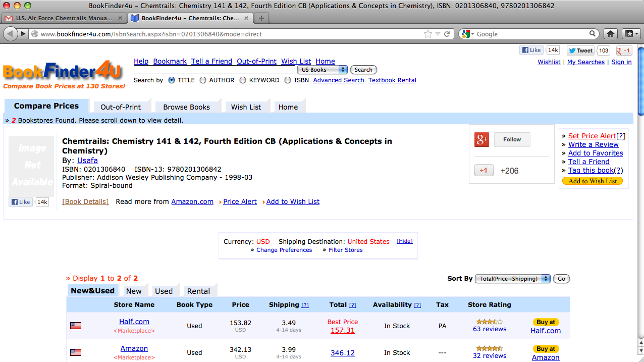Click the browser back arrow button
644x362 pixels.
click(10, 34)
